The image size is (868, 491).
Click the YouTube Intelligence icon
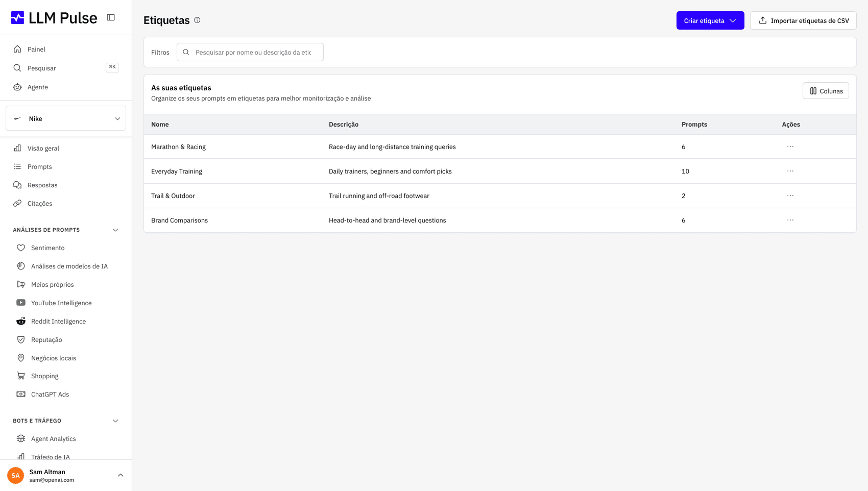pos(21,303)
